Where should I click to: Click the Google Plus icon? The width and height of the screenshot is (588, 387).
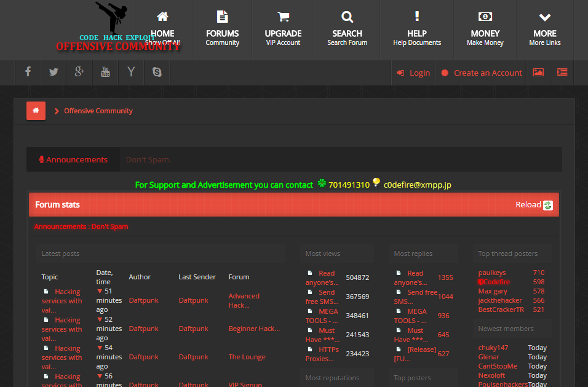(x=79, y=73)
